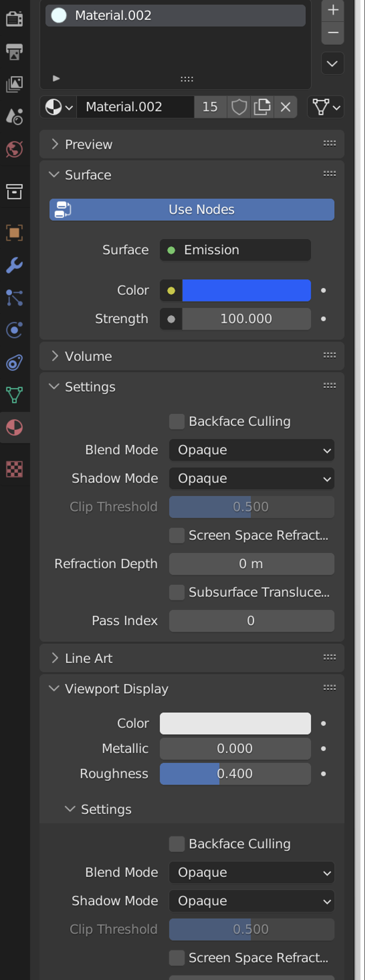Viewport: 365px width, 980px height.
Task: Click the blue emission Color swatch
Action: point(246,290)
